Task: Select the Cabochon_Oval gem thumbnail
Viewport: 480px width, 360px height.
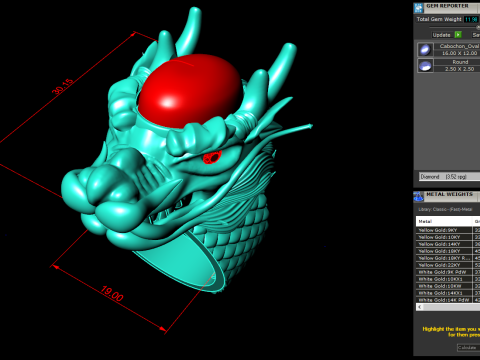Action: (x=425, y=50)
